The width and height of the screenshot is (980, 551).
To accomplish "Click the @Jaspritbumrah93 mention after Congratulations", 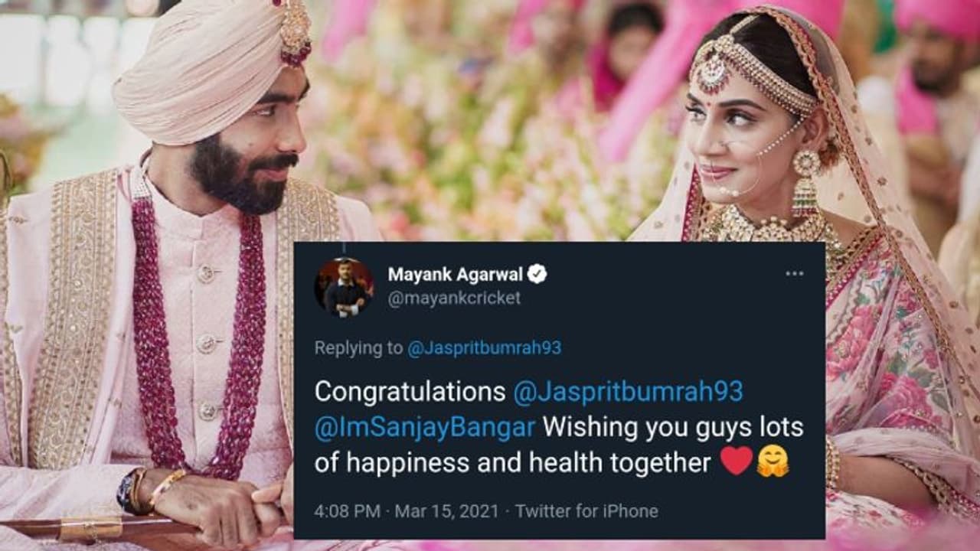I will pos(626,391).
